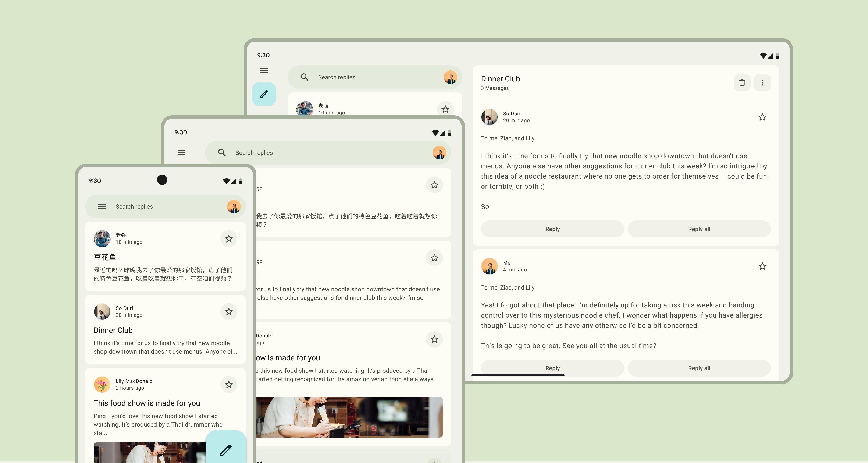This screenshot has width=868, height=463.
Task: Click the Dinner Club thread title on tablet
Action: (500, 79)
